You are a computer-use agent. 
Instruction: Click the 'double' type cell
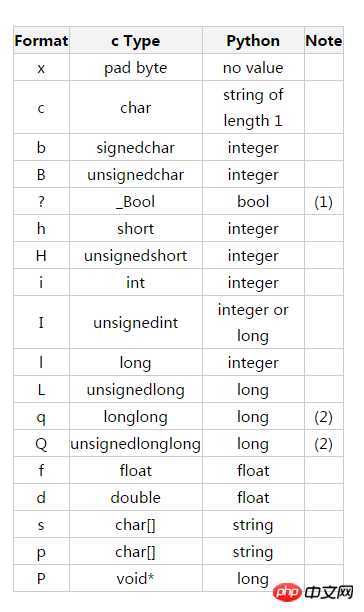[136, 497]
